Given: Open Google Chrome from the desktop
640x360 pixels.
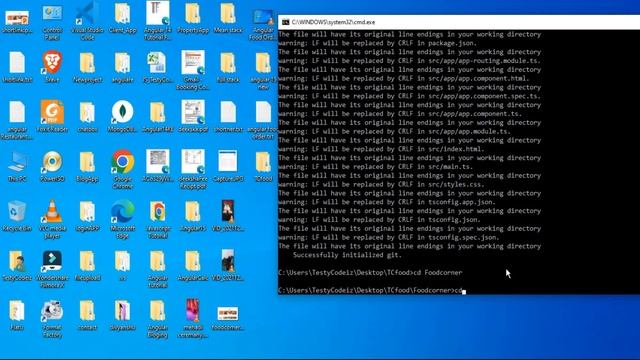Looking at the screenshot, I should [x=122, y=169].
